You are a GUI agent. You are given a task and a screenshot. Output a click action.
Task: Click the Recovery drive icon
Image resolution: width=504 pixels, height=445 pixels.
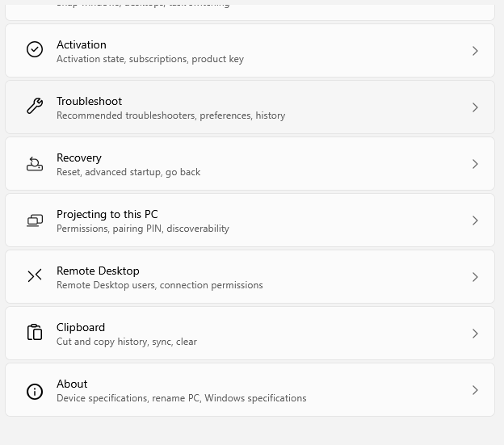(x=35, y=163)
